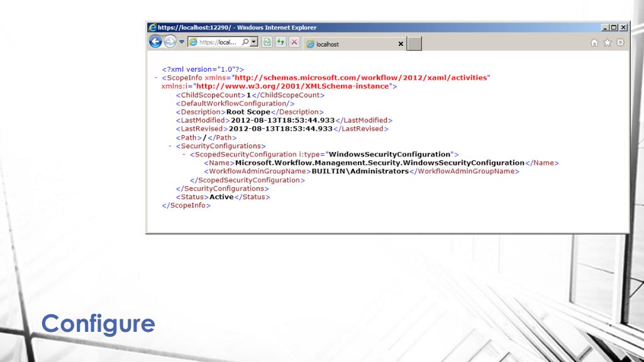The width and height of the screenshot is (644, 362).
Task: Click the Active status value
Action: 221,197
